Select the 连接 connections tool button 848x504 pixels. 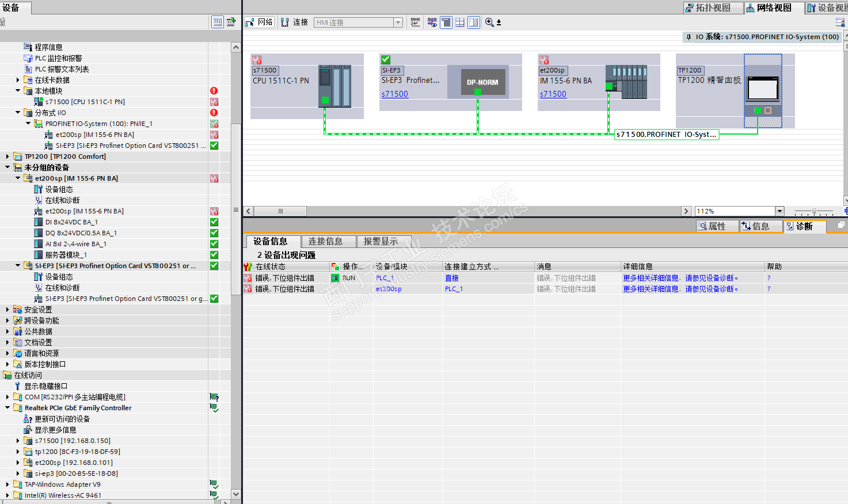(294, 22)
